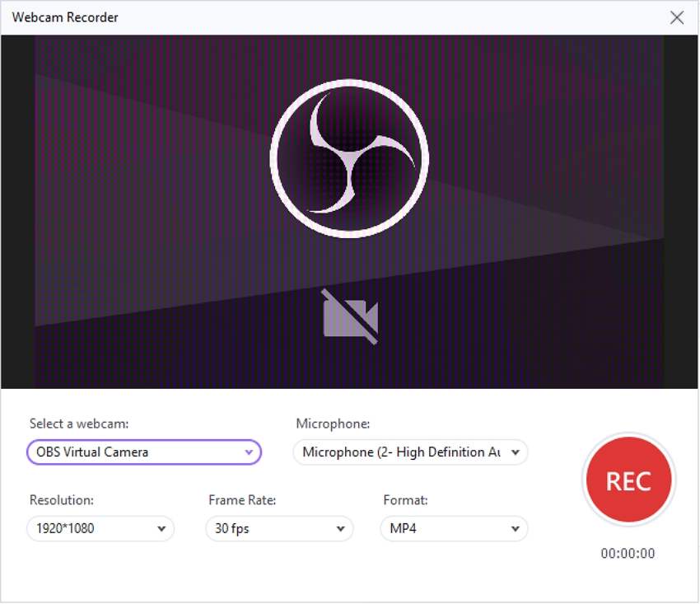The width and height of the screenshot is (700, 604).
Task: Start recording with the REC button
Action: tap(628, 480)
